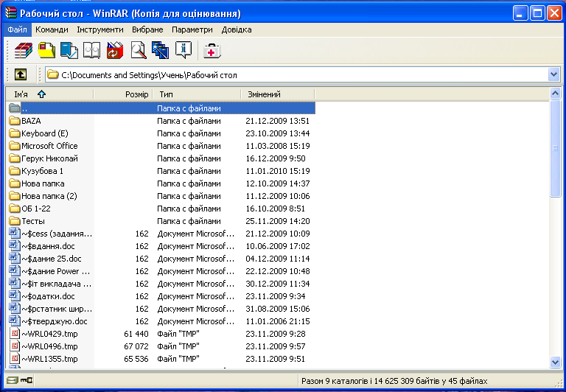Select the BAZA folder icon

[15, 121]
